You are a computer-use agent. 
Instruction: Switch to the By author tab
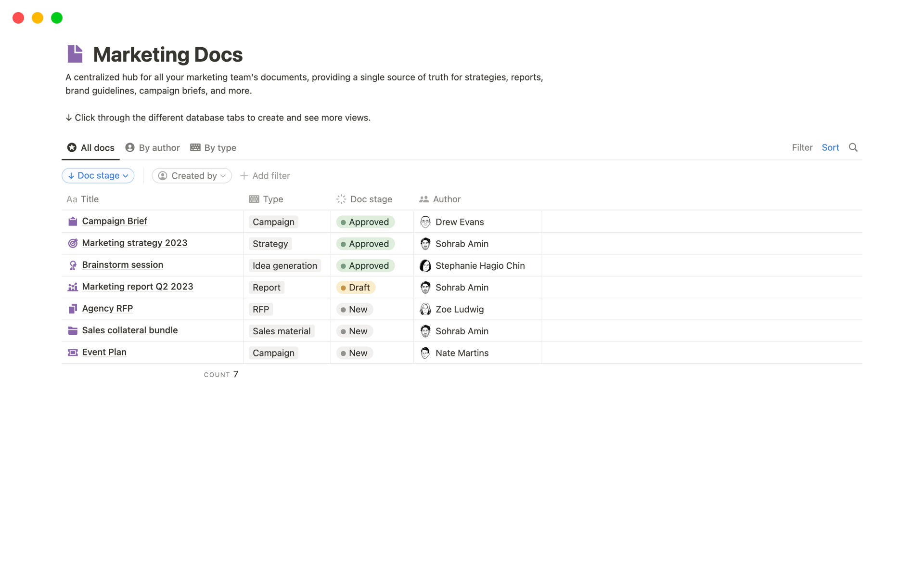pos(153,148)
